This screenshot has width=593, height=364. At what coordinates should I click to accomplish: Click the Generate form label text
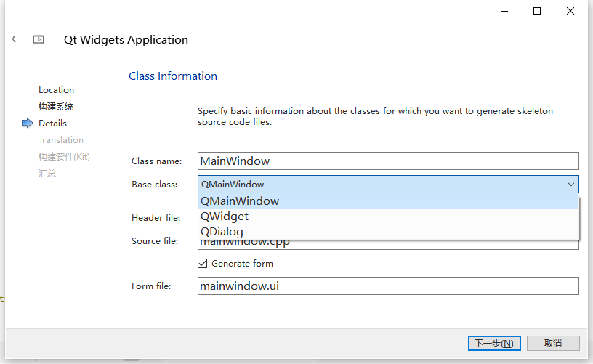pos(242,264)
